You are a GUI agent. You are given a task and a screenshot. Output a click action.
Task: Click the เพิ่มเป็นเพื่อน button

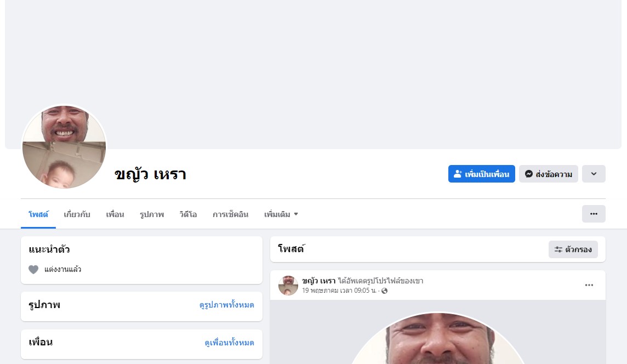tap(481, 174)
